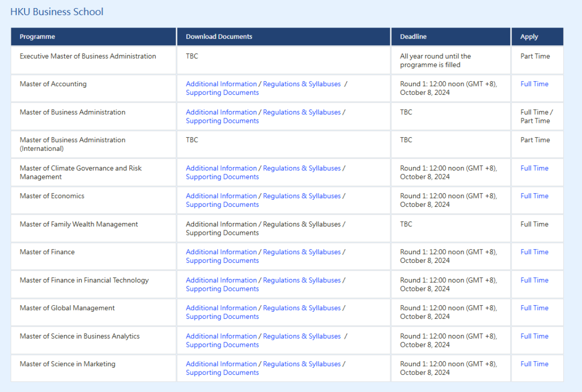
Task: Click Master of Accounting Full Time apply link
Action: click(x=534, y=84)
